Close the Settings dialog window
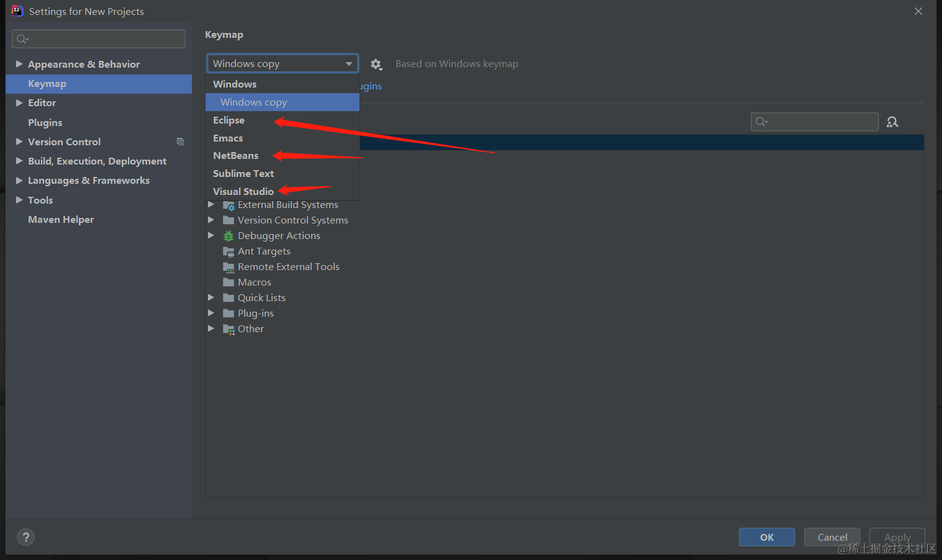Image resolution: width=942 pixels, height=560 pixels. (x=918, y=11)
